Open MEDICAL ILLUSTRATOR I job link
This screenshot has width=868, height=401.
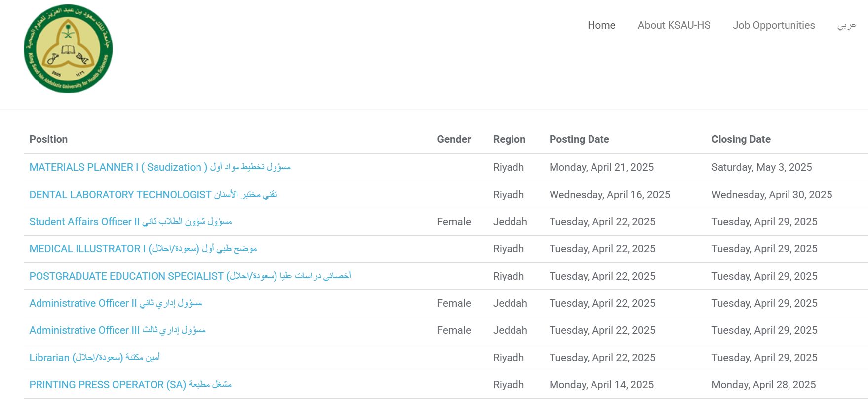[x=143, y=249]
